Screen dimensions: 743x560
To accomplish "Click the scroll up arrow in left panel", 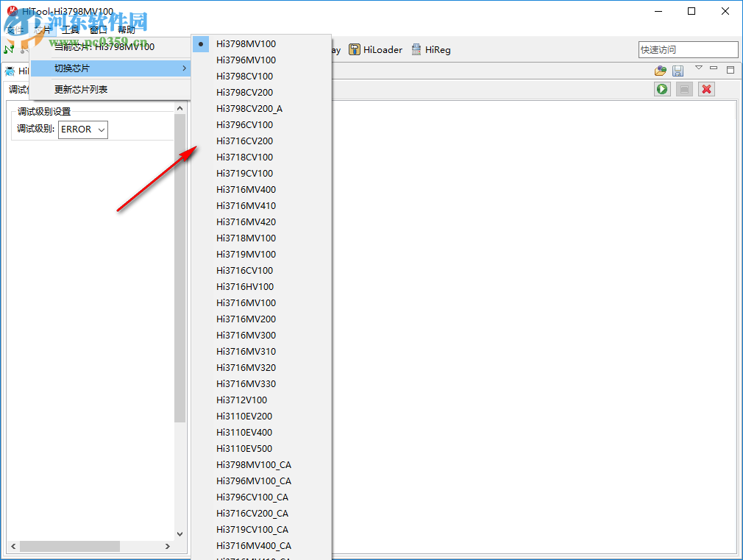I will [179, 109].
